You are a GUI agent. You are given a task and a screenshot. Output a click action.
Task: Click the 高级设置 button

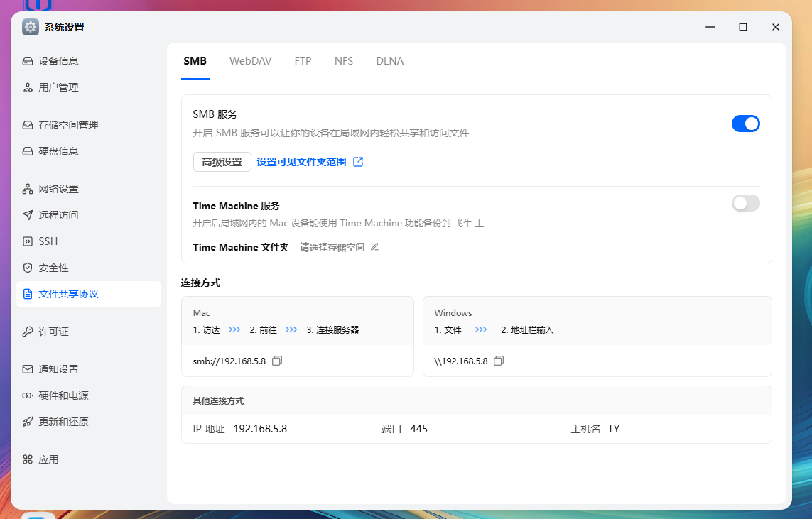[x=222, y=162]
